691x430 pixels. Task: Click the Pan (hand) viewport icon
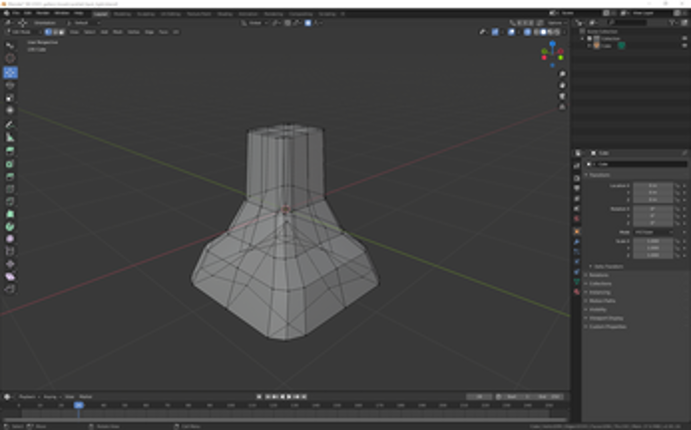(562, 85)
